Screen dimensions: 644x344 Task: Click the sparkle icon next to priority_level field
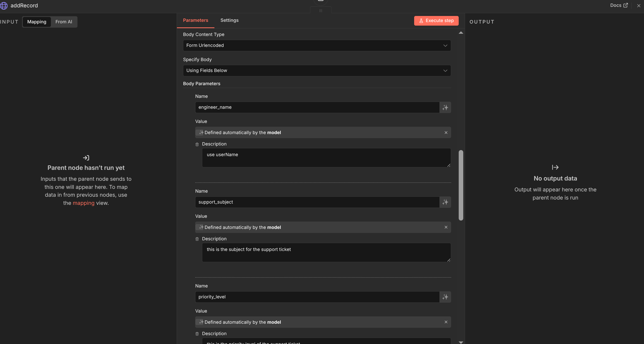tap(445, 297)
